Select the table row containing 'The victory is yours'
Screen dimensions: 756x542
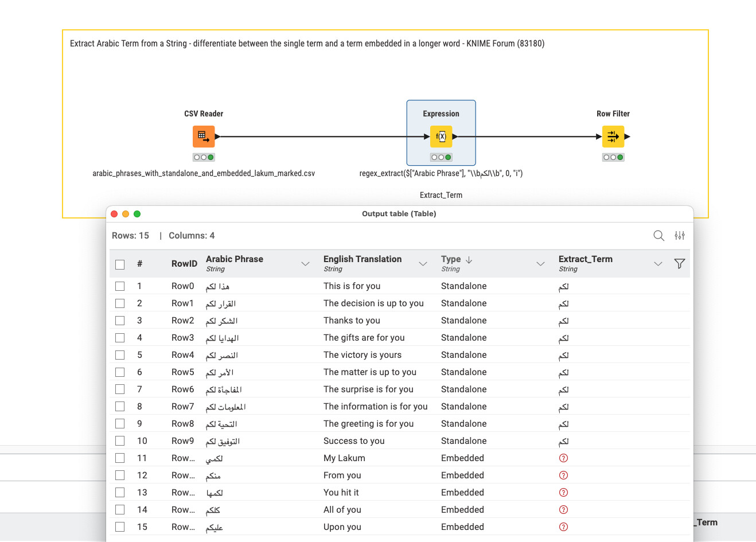[x=373, y=354]
